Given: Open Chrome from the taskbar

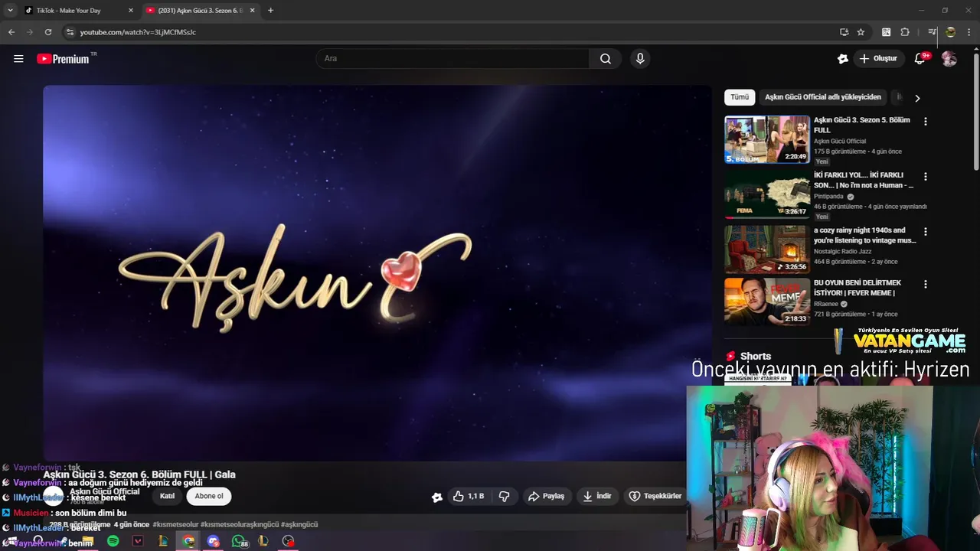Looking at the screenshot, I should click(x=188, y=541).
